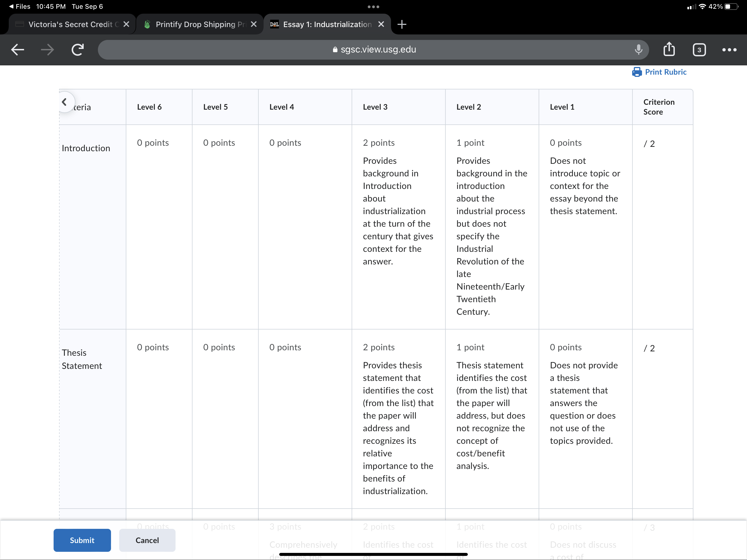Click the printer icon next to Print Rubric
This screenshot has height=560, width=747.
637,72
